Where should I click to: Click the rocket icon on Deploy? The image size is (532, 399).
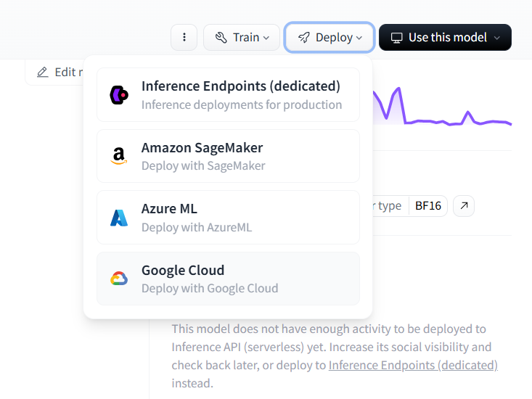pyautogui.click(x=303, y=38)
